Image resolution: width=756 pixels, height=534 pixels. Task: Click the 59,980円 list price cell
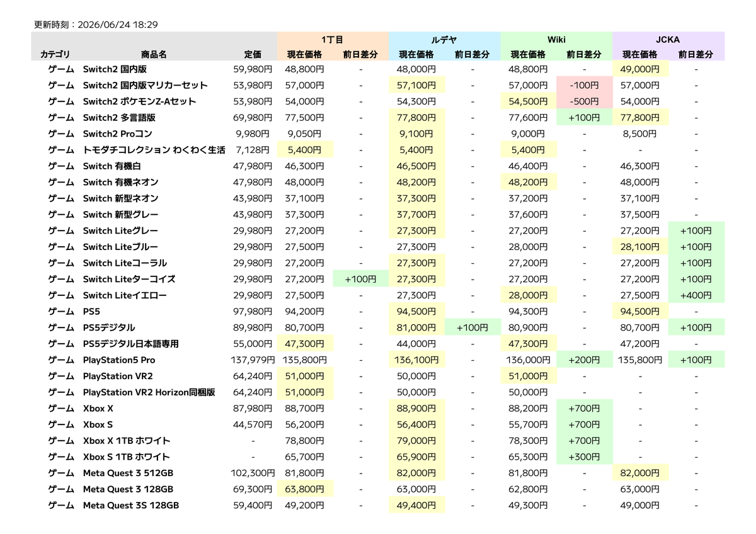pos(253,69)
